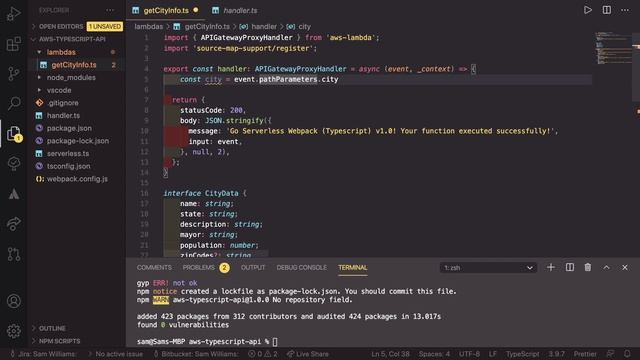Click Ln 5, Col 38 cursor position
This screenshot has width=640, height=360.
(390, 354)
